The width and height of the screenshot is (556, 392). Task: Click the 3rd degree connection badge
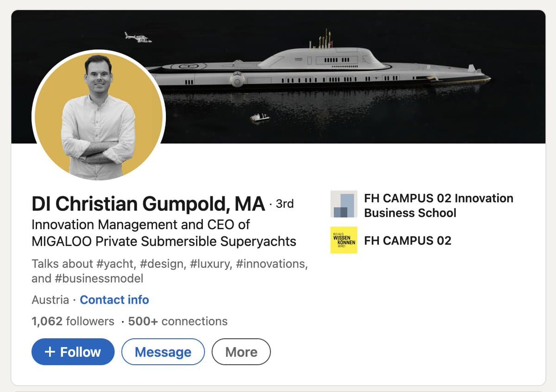point(284,204)
